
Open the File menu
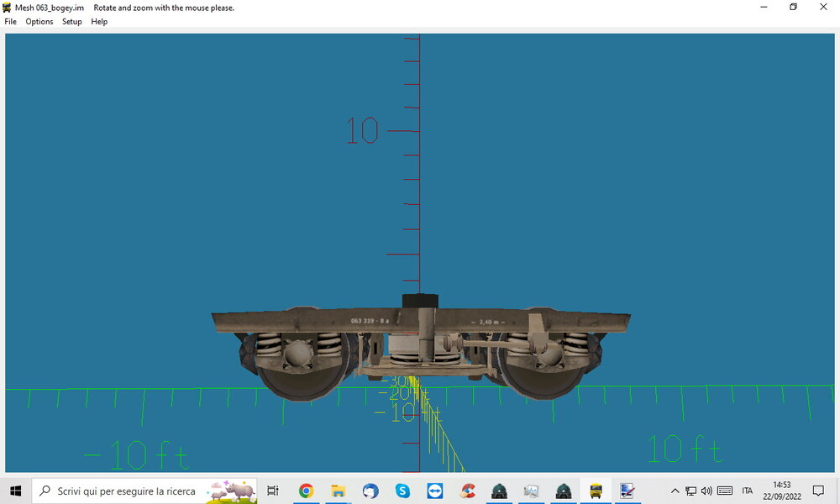coord(10,22)
